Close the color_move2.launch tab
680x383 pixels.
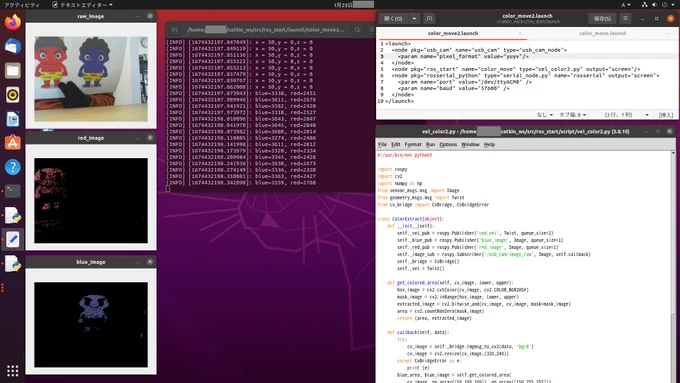click(520, 33)
